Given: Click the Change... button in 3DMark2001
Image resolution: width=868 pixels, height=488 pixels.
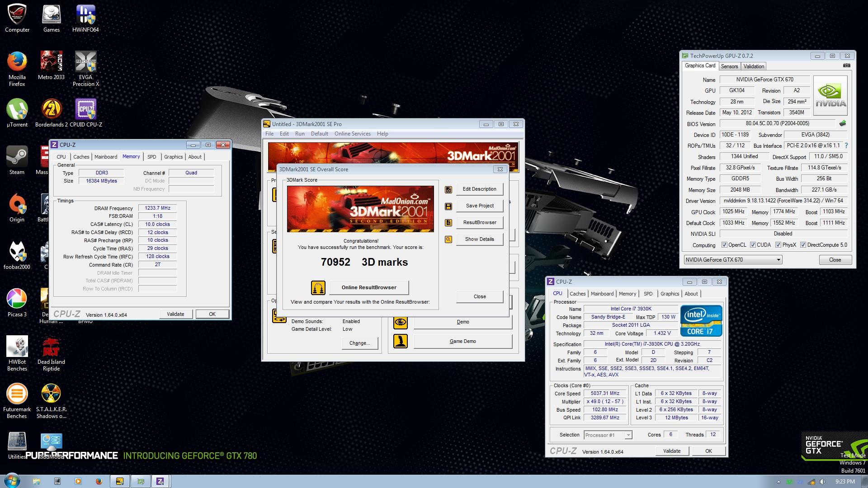Looking at the screenshot, I should tap(359, 343).
